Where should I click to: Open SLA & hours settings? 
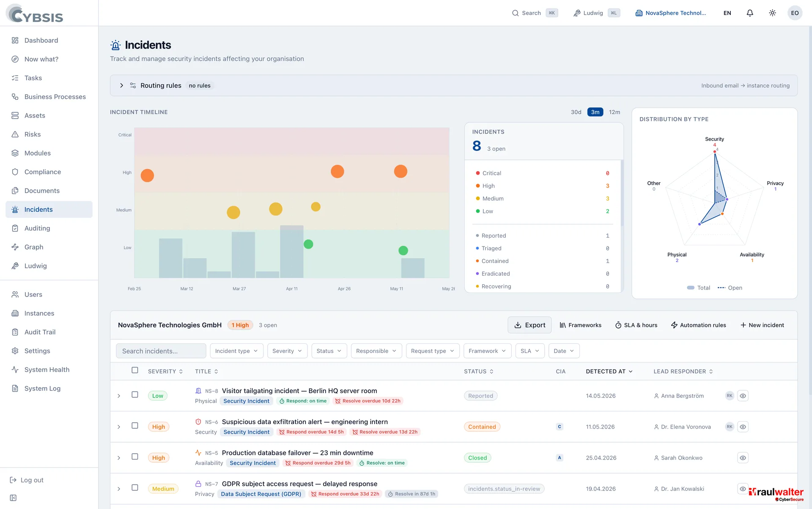tap(636, 325)
